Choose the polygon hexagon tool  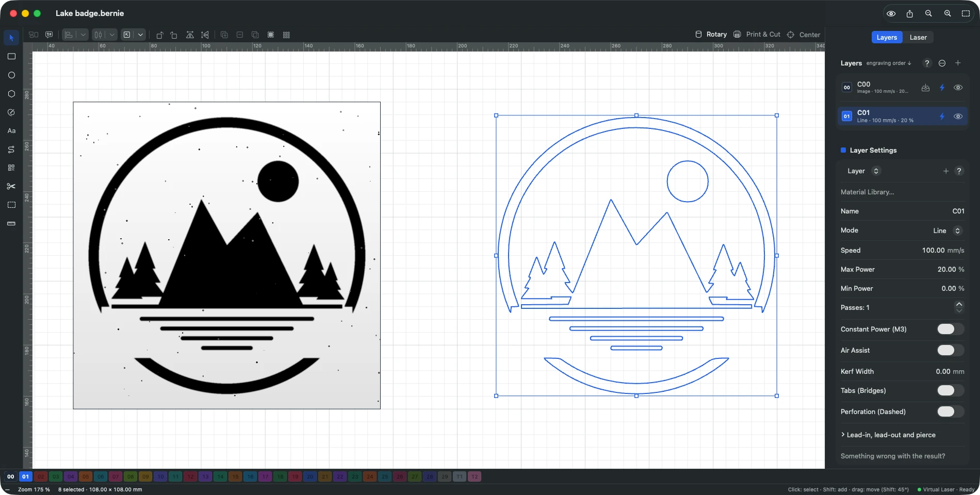[x=11, y=93]
